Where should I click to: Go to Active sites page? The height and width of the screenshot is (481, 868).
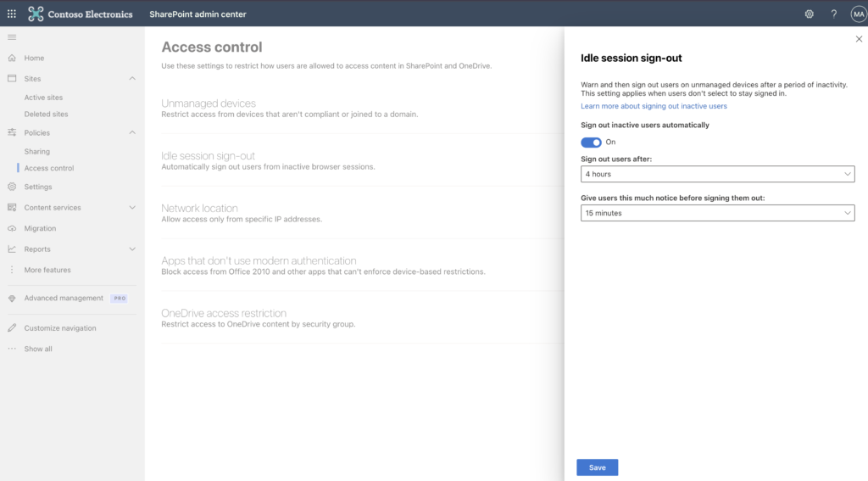tap(43, 98)
